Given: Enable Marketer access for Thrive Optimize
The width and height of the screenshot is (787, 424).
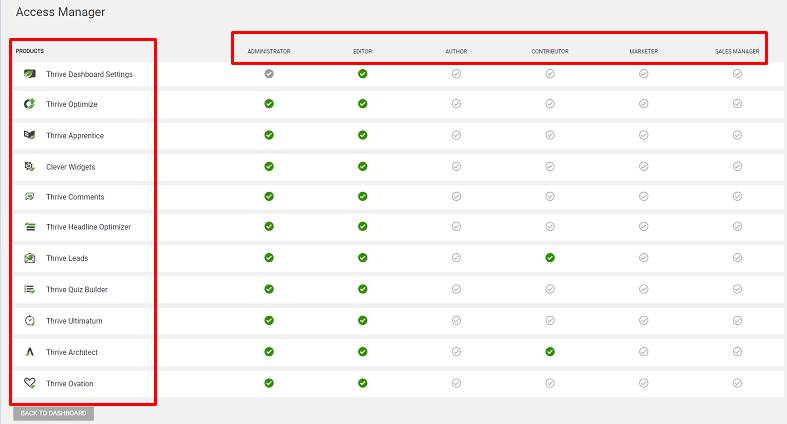Looking at the screenshot, I should point(643,104).
